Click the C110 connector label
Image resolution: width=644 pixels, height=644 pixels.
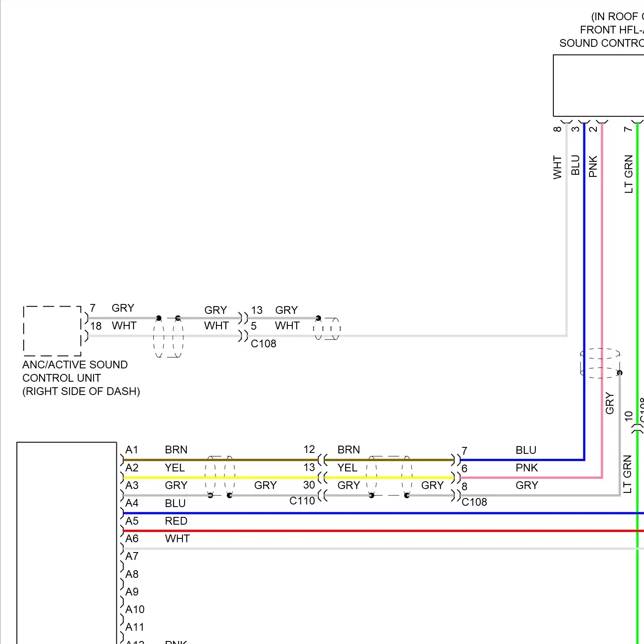pos(303,501)
